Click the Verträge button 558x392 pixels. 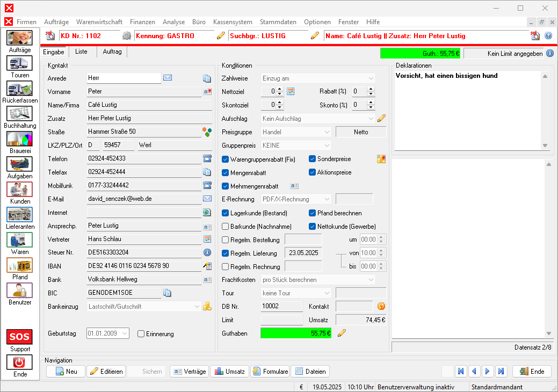pyautogui.click(x=189, y=372)
